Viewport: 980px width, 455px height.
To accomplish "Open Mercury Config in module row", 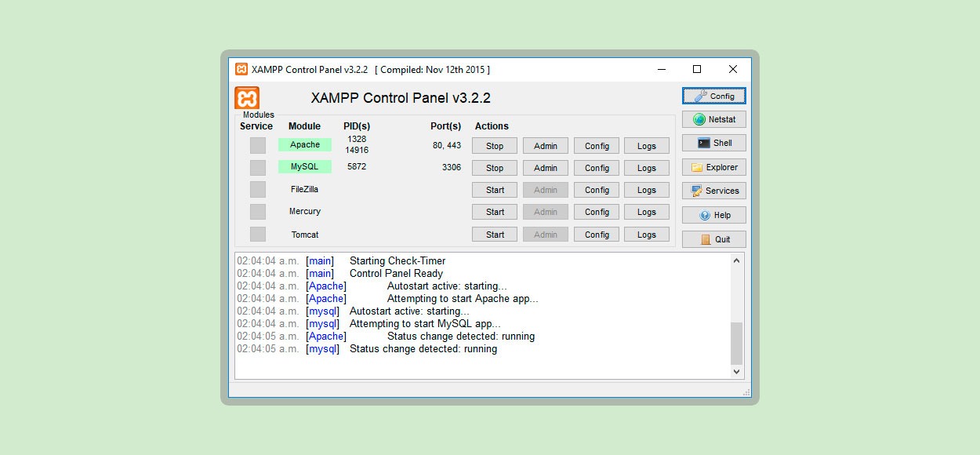I will pyautogui.click(x=597, y=212).
